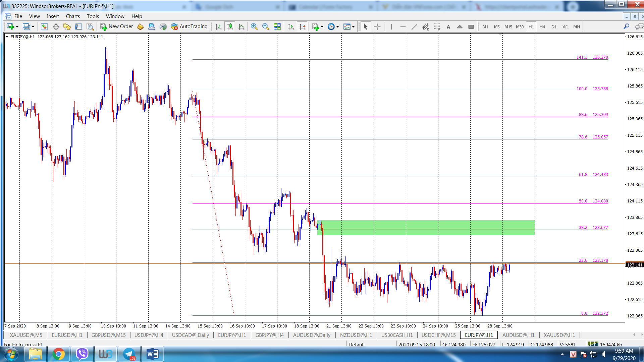Image resolution: width=644 pixels, height=362 pixels.
Task: Toggle Chart Shift button
Action: (302, 26)
